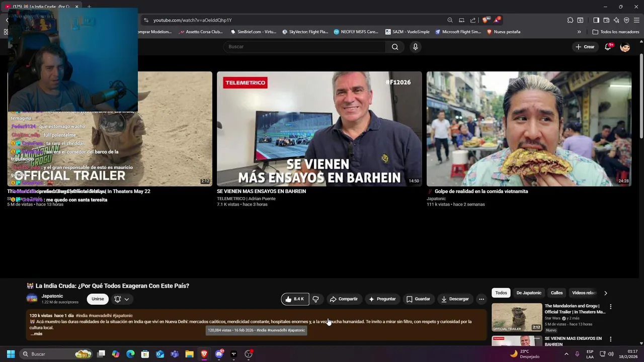The height and width of the screenshot is (362, 644).
Task: Open the three-dot more actions menu under video
Action: 481,299
